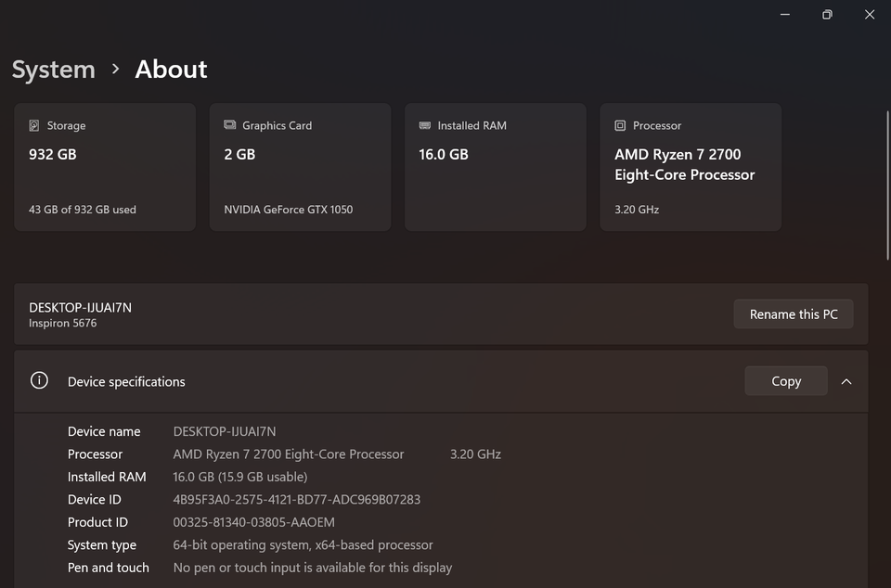Click the 16.0 GB Installed RAM value
Screen dimensions: 891x588
pos(443,155)
